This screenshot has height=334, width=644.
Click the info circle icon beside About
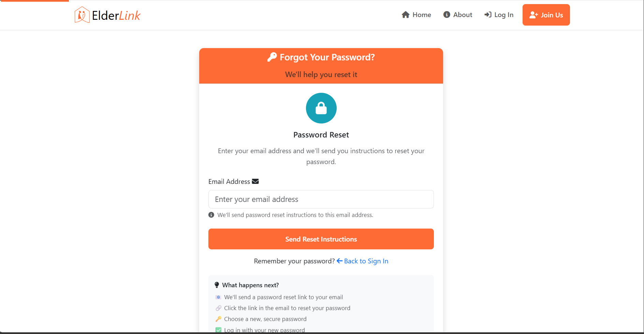tap(447, 15)
